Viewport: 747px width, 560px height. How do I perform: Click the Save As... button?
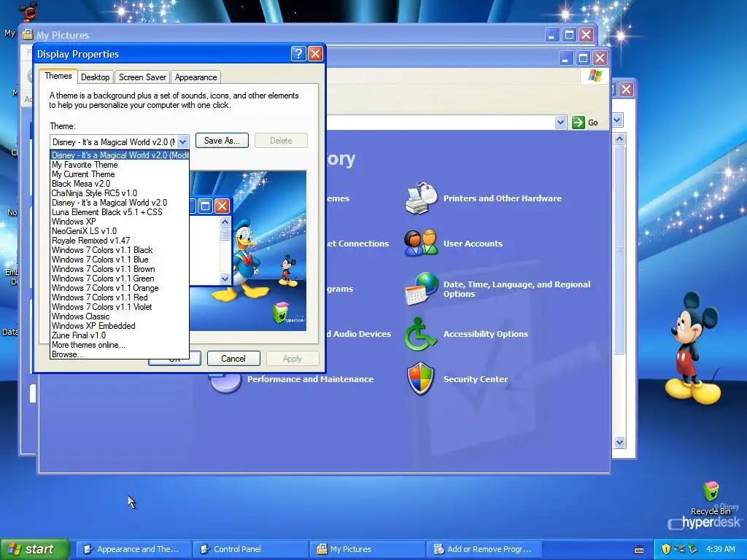click(x=222, y=141)
